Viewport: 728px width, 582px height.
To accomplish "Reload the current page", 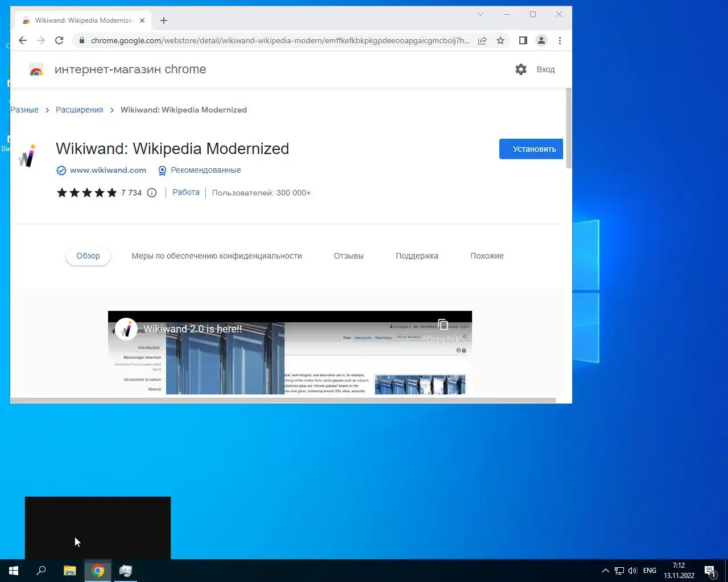I will pyautogui.click(x=59, y=40).
